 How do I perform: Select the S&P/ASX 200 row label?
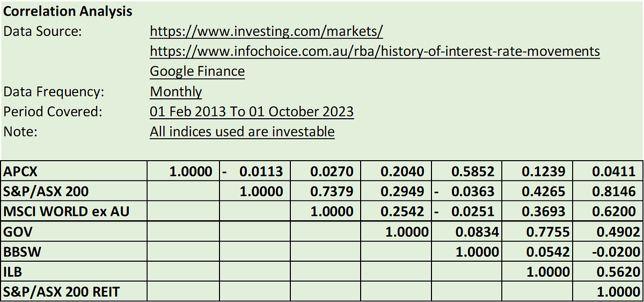coord(74,192)
